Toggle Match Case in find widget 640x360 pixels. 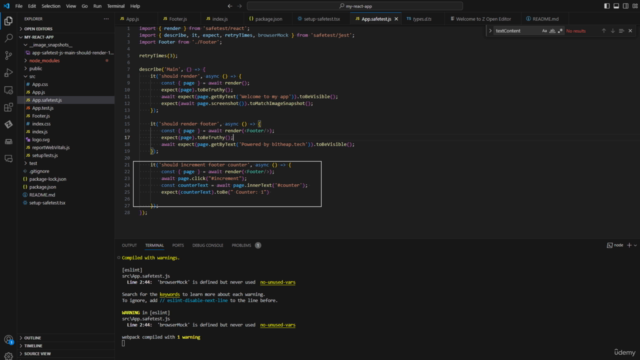(544, 31)
